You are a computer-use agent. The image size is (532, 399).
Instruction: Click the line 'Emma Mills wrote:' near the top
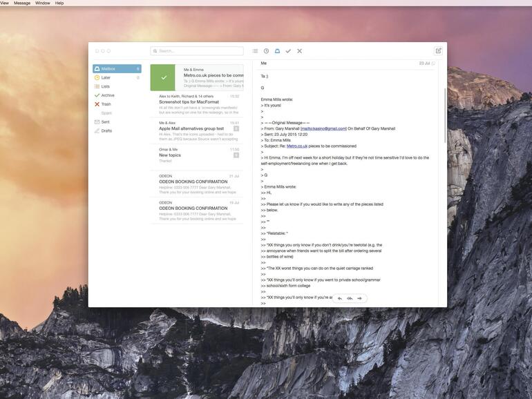(277, 99)
